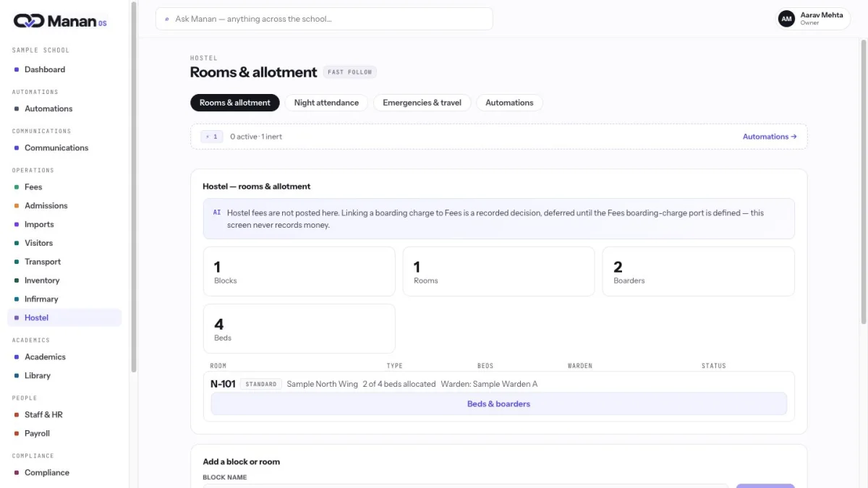Select Imports in the sidebar
The width and height of the screenshot is (868, 488).
[64, 224]
